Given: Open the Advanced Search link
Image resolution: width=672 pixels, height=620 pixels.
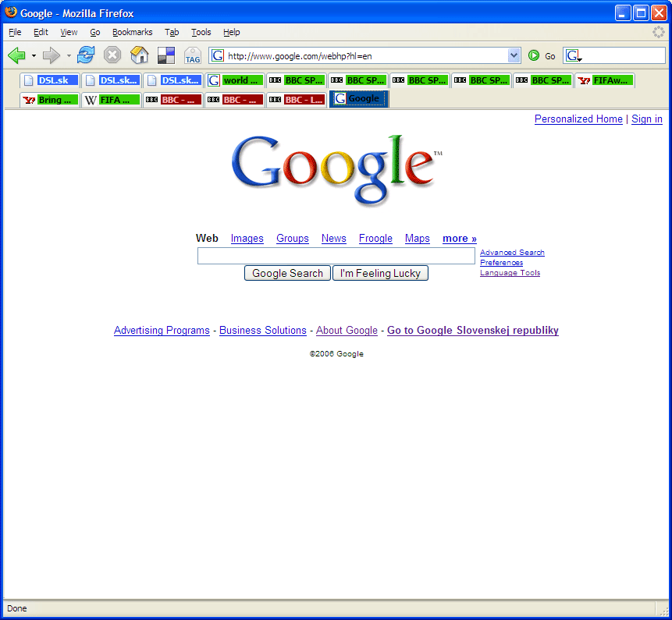Looking at the screenshot, I should pos(512,253).
